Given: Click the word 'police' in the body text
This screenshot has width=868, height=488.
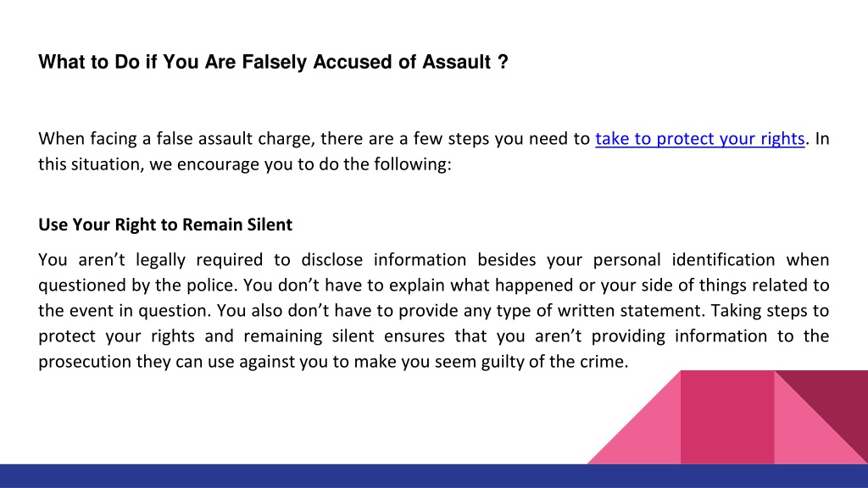Looking at the screenshot, I should tap(211, 286).
